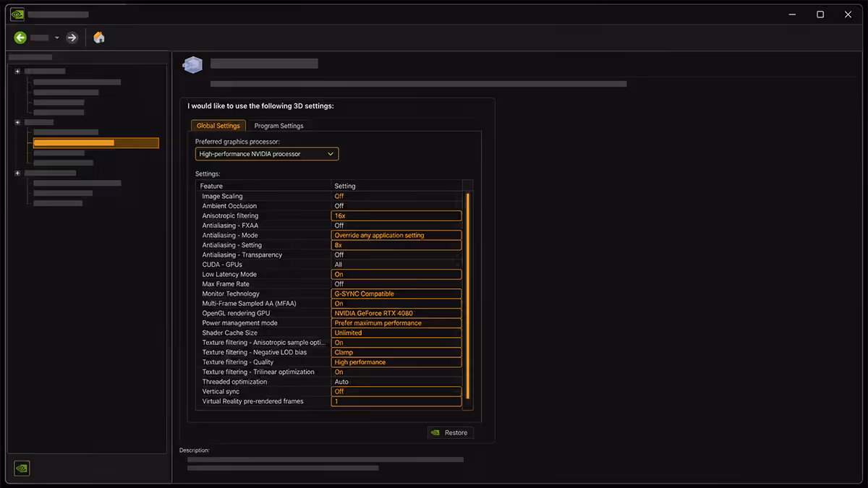Change the Multi-Frame Sampled AA (MFAA) value
868x488 pixels.
(x=396, y=304)
